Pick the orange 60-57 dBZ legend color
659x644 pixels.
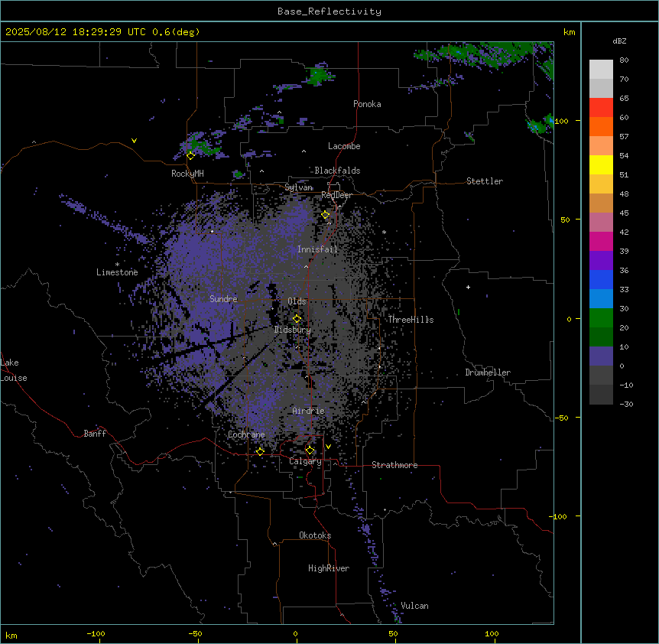(601, 127)
